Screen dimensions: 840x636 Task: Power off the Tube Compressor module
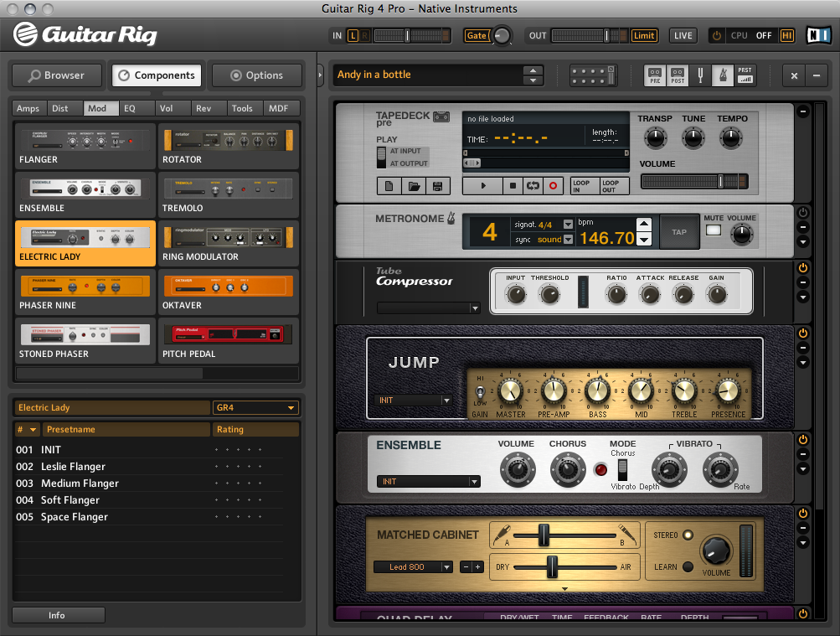coord(802,267)
